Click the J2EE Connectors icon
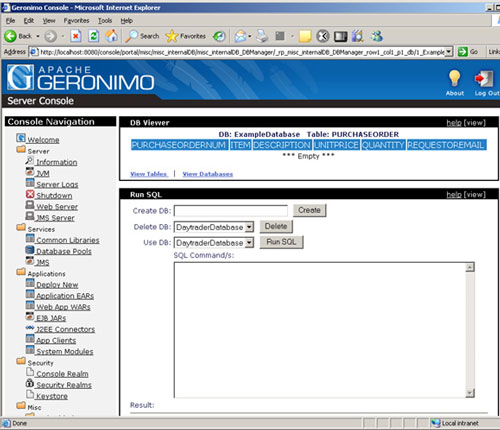Screen dimensions: 500x430 (30, 328)
